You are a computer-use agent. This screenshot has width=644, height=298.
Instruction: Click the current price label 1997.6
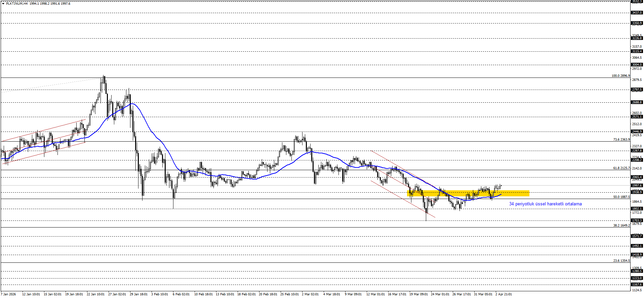[637, 186]
